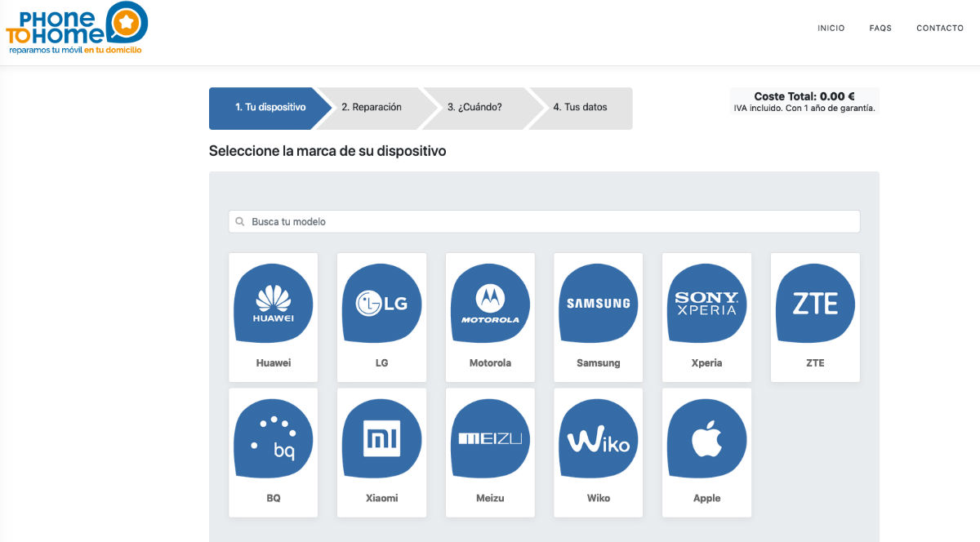The image size is (980, 542).
Task: Go to step 4. Tus datos
Action: (581, 108)
